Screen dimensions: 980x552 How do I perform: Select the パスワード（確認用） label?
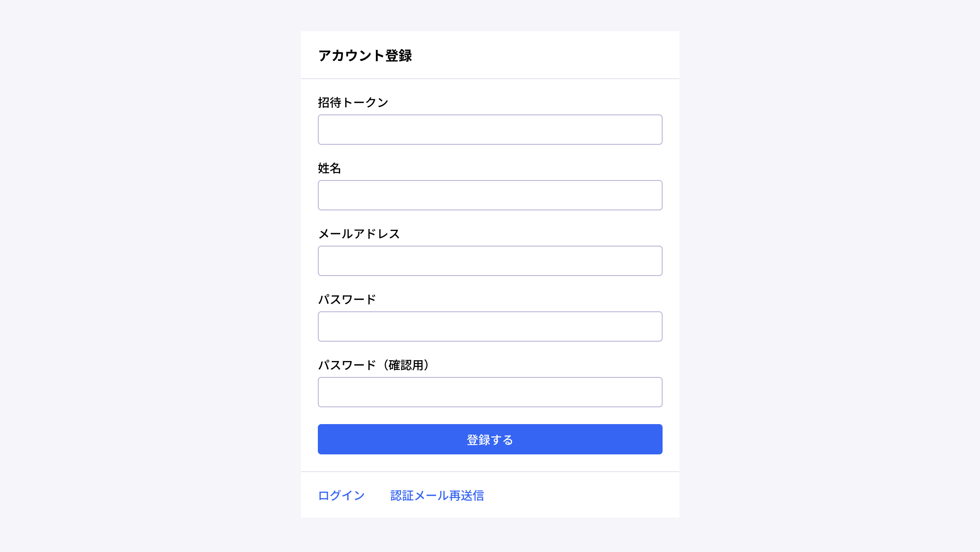(373, 365)
